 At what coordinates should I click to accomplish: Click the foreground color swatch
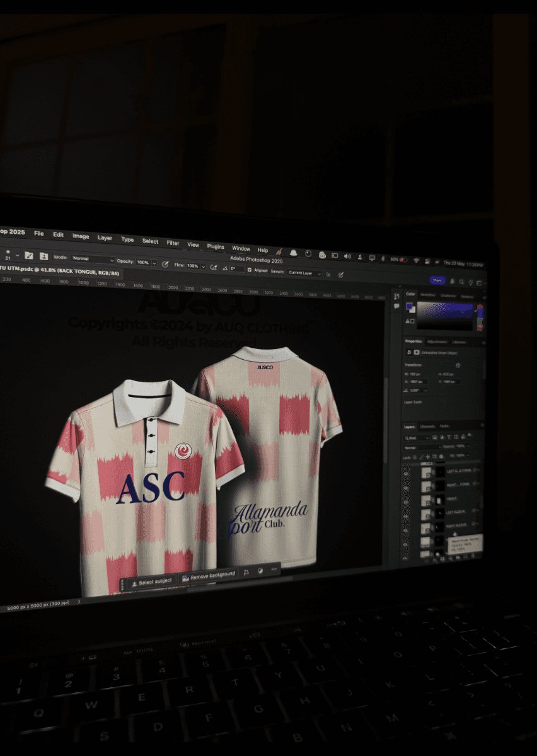[x=409, y=306]
